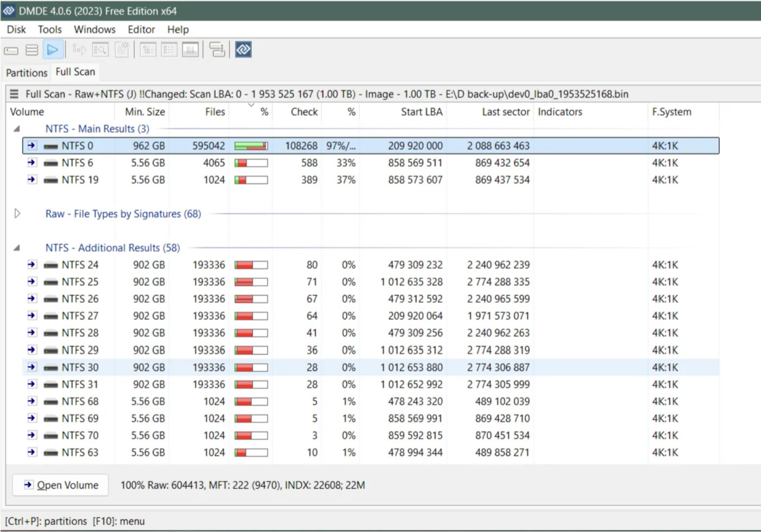The width and height of the screenshot is (761, 532).
Task: Click start LBA 1 012 653 880
Action: pyautogui.click(x=411, y=367)
